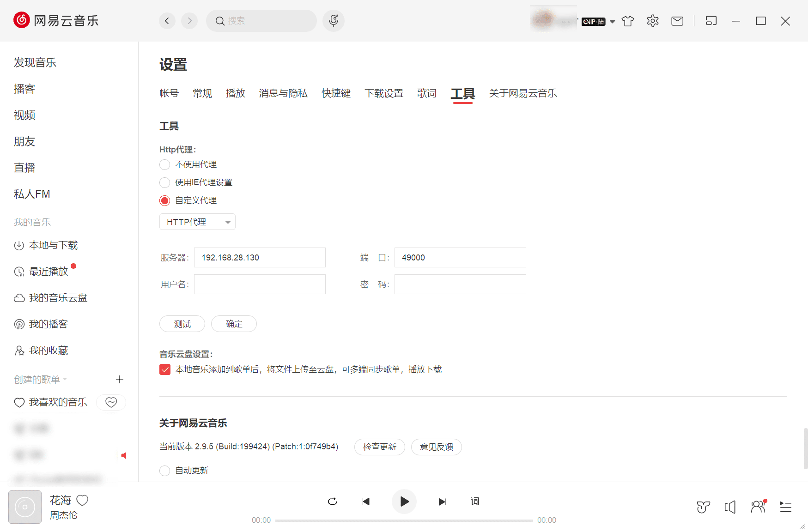Expand the HTTP代理 type dropdown
Screen dimensions: 808x532
(x=197, y=222)
